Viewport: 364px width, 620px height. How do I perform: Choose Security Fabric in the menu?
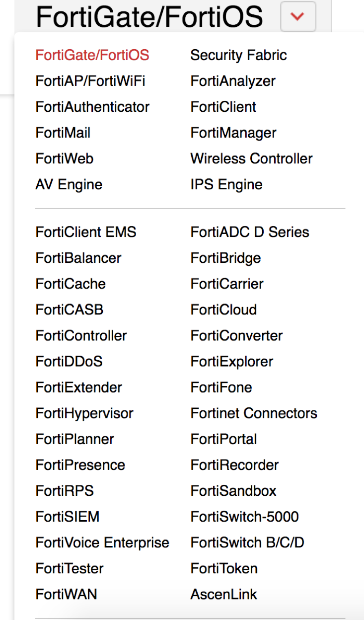238,55
